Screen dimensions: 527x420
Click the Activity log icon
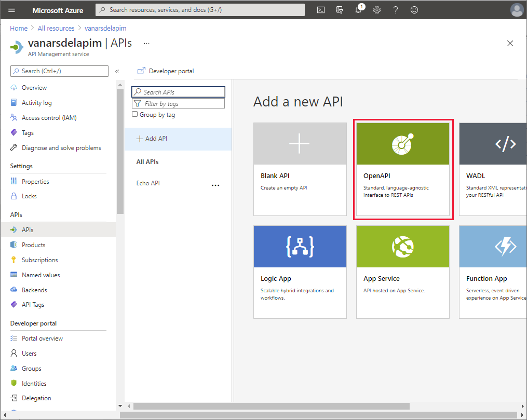[14, 102]
